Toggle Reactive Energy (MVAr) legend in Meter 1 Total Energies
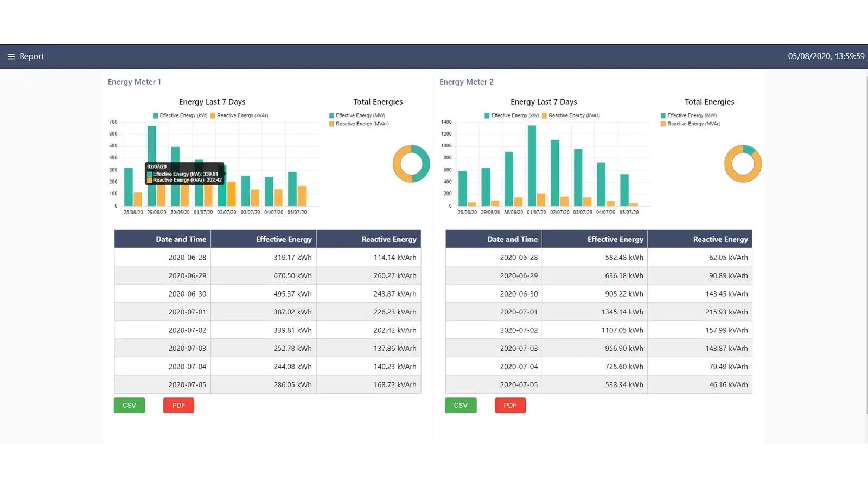This screenshot has width=868, height=488. point(359,124)
